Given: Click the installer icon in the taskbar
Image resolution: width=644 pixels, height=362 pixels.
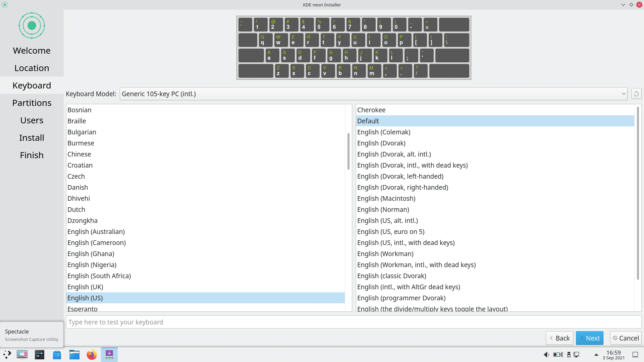Looking at the screenshot, I should point(109,355).
